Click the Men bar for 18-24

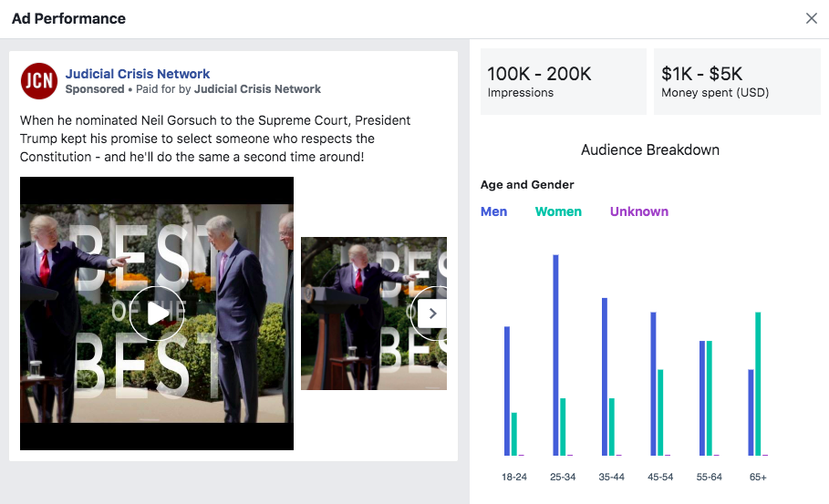pyautogui.click(x=507, y=391)
